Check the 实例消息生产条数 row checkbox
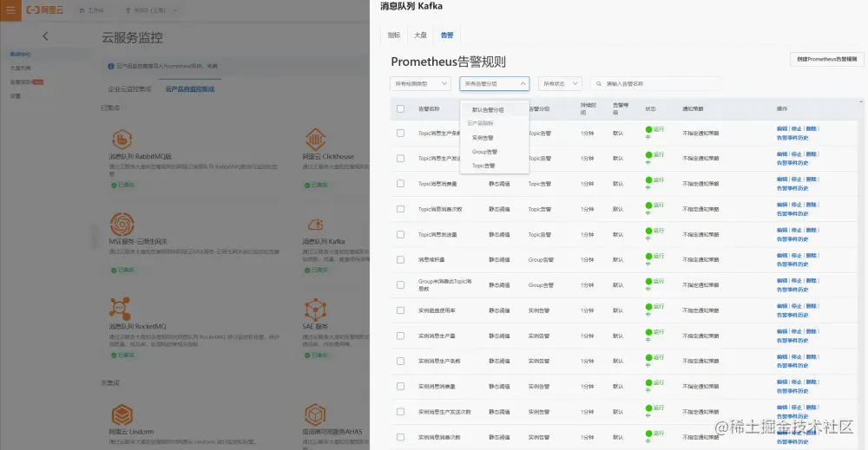The width and height of the screenshot is (868, 450). pyautogui.click(x=400, y=361)
